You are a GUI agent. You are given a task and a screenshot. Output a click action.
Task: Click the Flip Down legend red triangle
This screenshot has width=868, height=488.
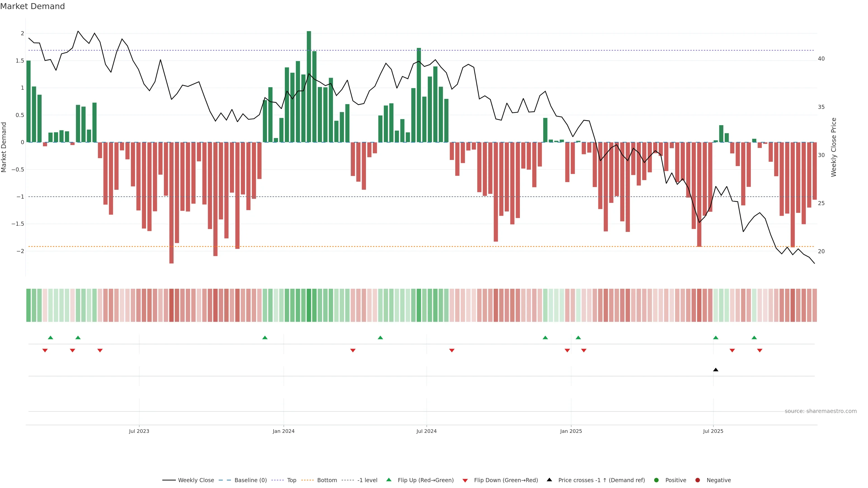point(465,480)
